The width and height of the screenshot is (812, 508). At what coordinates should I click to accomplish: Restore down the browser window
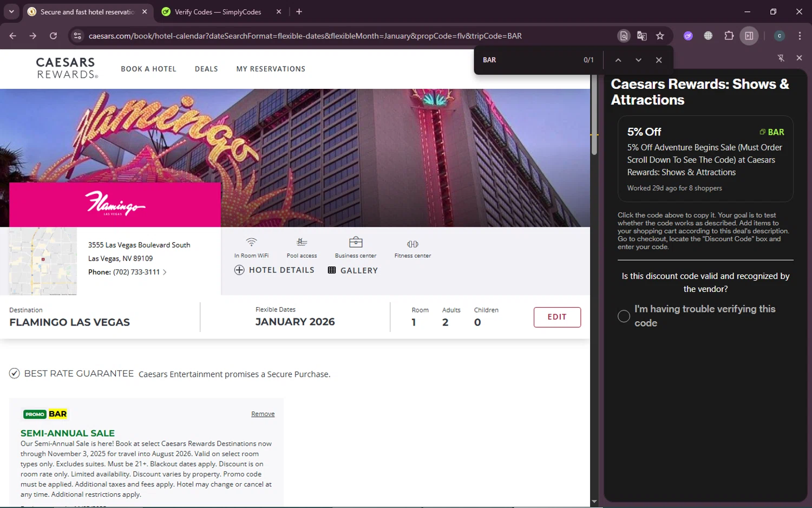773,11
